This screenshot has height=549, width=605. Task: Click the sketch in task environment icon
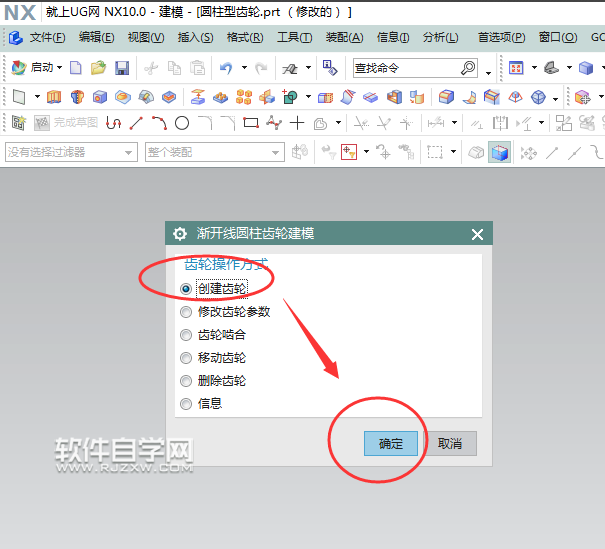[18, 123]
